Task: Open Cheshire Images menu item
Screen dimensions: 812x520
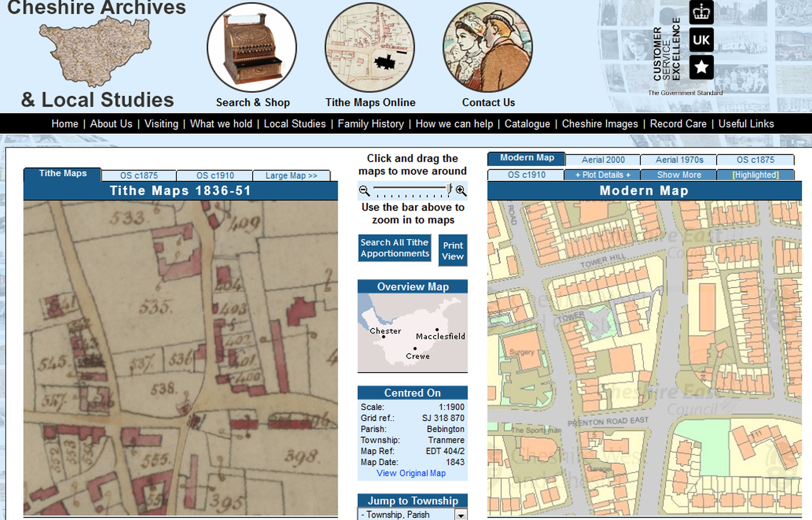Action: coord(600,124)
